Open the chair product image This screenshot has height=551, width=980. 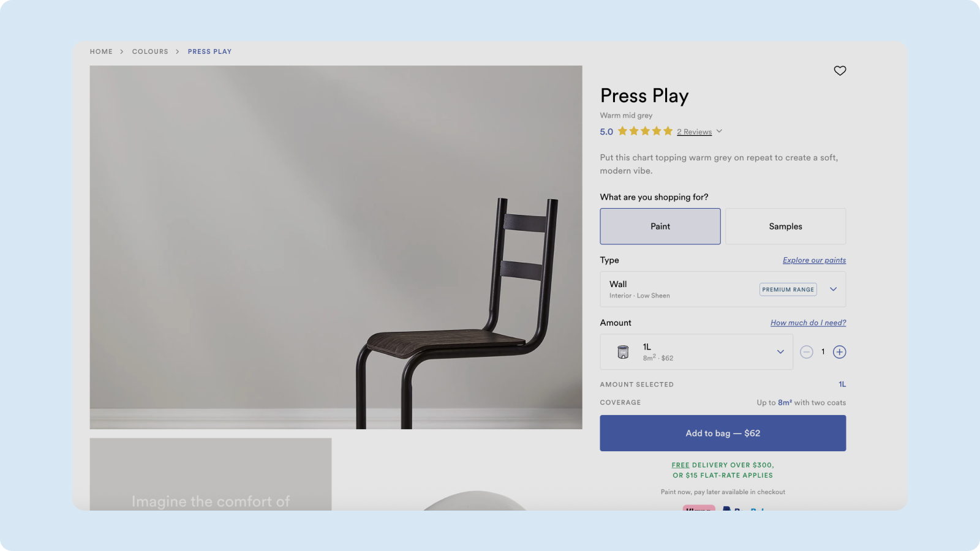(336, 247)
